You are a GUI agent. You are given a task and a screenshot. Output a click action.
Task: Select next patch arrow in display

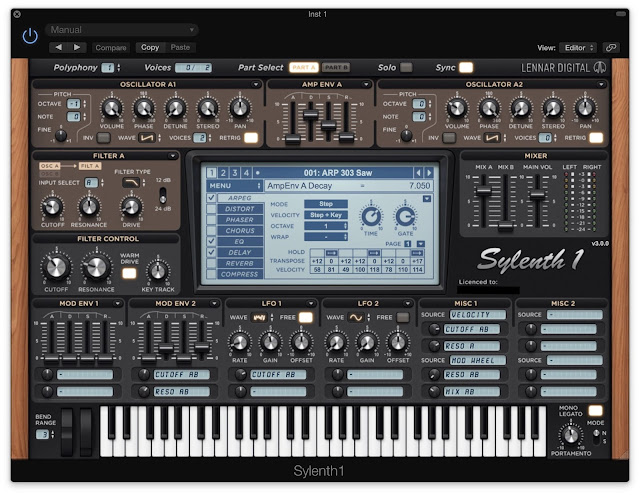pos(429,173)
